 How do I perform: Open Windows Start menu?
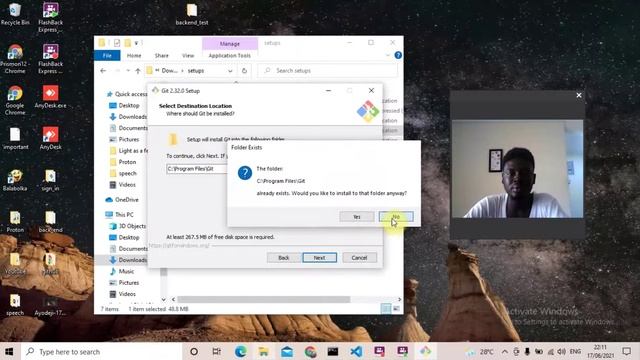[9, 351]
